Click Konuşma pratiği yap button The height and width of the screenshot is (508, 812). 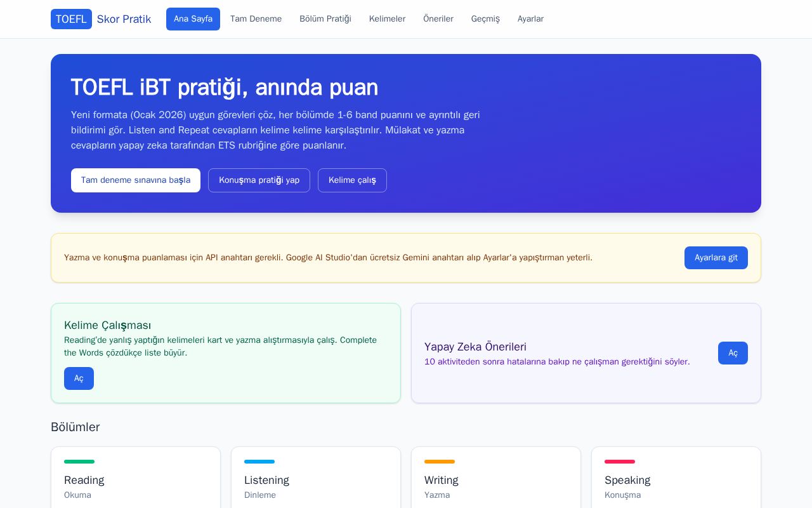[x=259, y=180]
